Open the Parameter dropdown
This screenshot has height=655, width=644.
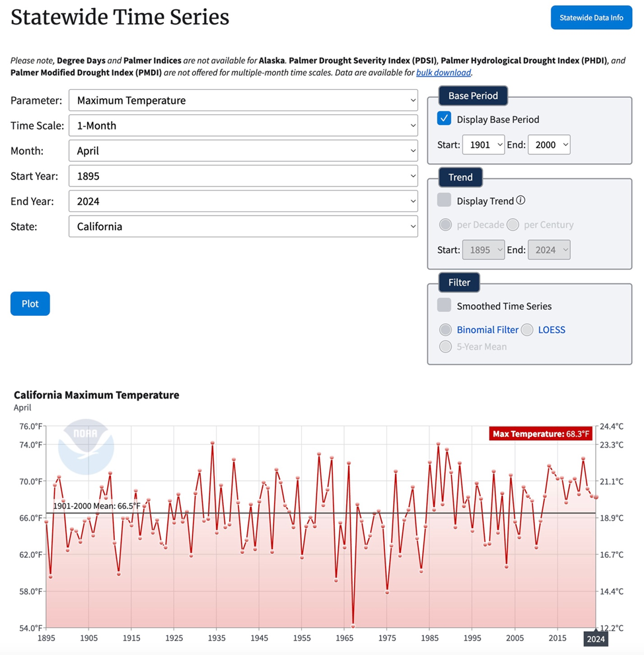pos(243,100)
